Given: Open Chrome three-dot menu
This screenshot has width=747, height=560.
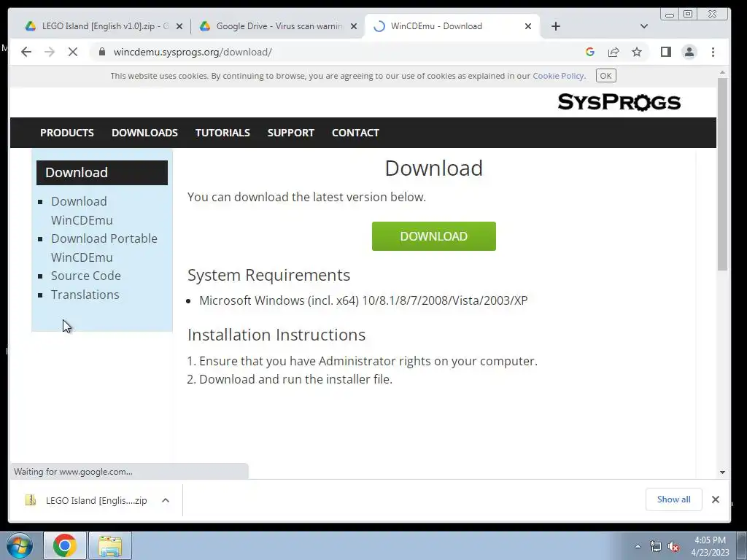Looking at the screenshot, I should tap(713, 52).
